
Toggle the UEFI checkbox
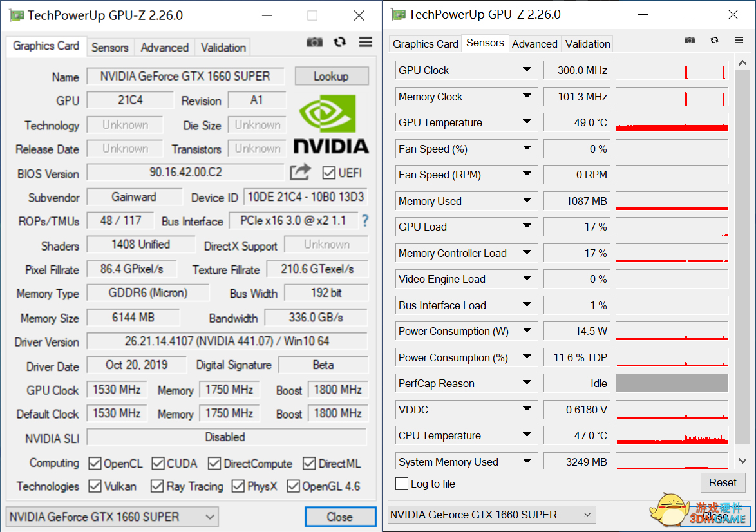329,173
